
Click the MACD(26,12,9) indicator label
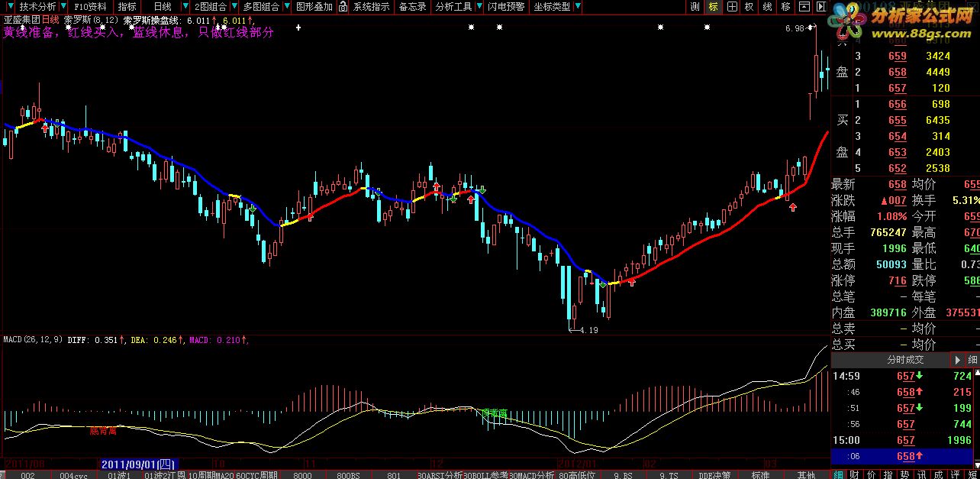(x=34, y=339)
